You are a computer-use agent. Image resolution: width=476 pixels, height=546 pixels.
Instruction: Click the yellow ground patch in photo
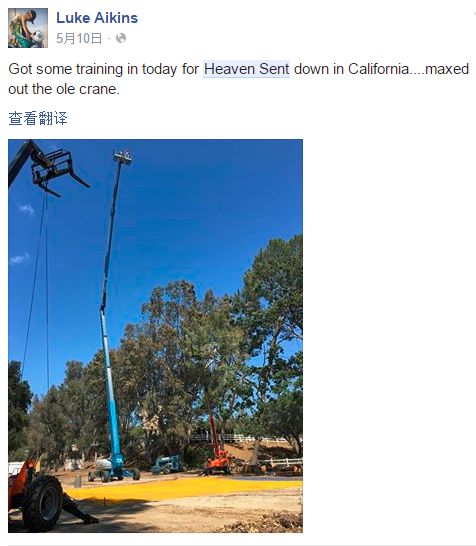pyautogui.click(x=181, y=488)
